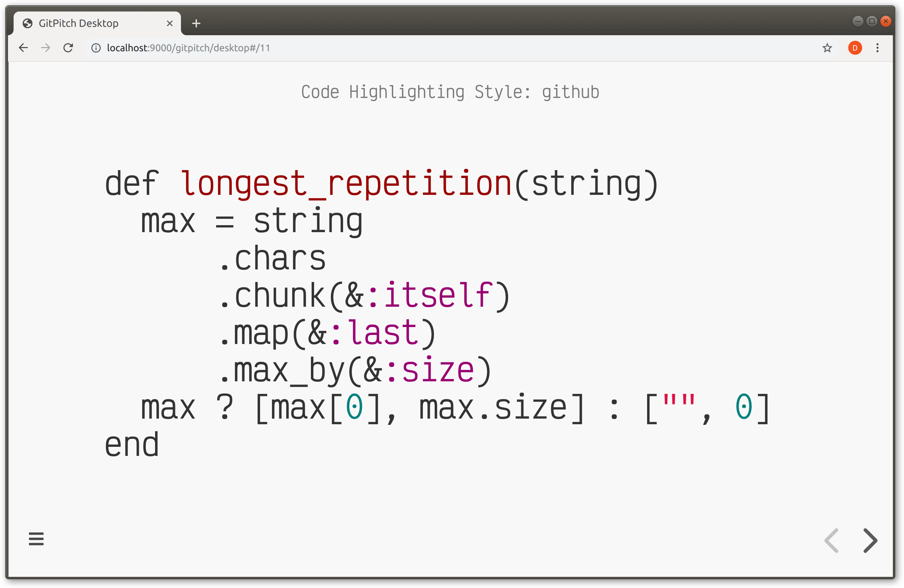Close the GitPitch Desktop tab
The height and width of the screenshot is (588, 904).
tap(170, 24)
